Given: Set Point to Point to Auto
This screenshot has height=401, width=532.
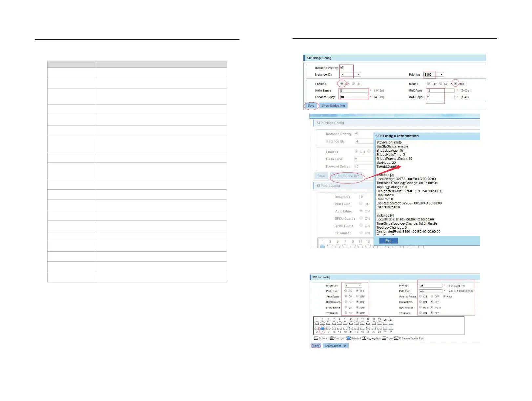Looking at the screenshot, I should (x=444, y=296).
